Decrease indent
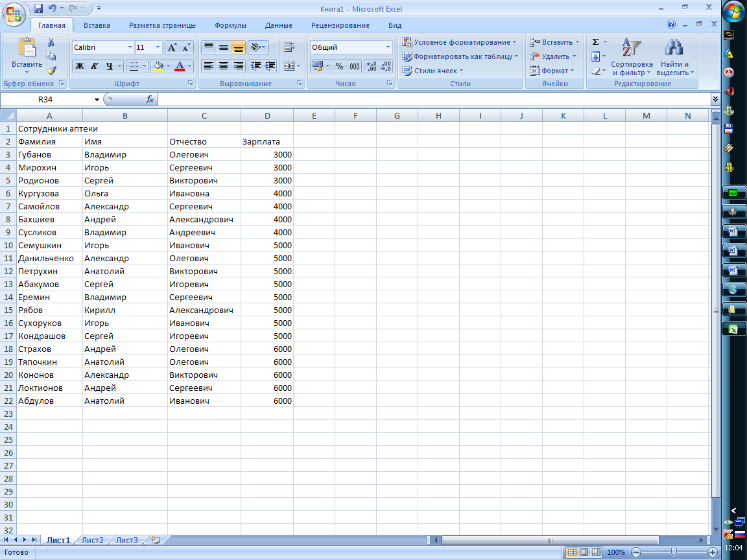Viewport: 747px width, 560px height. [x=256, y=66]
